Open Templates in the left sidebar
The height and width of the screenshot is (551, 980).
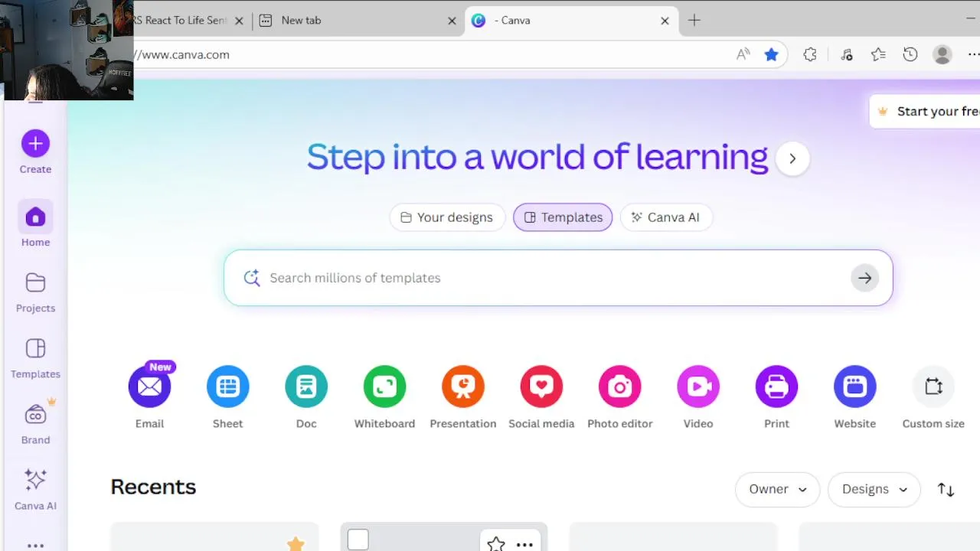point(35,358)
